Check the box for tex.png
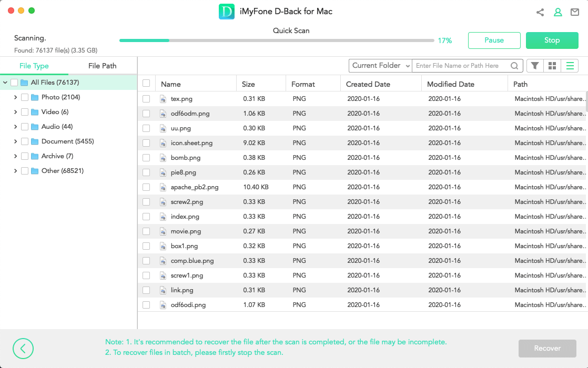This screenshot has width=588, height=368. tap(146, 99)
